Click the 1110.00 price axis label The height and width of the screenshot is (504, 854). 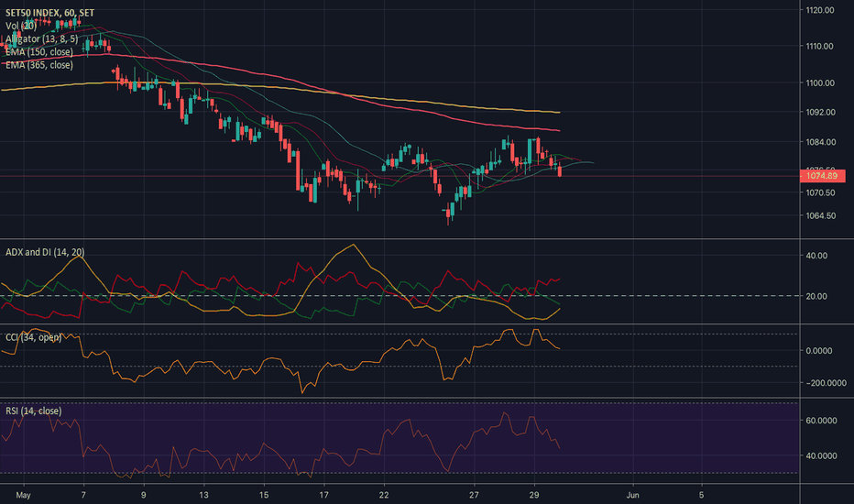[x=820, y=47]
